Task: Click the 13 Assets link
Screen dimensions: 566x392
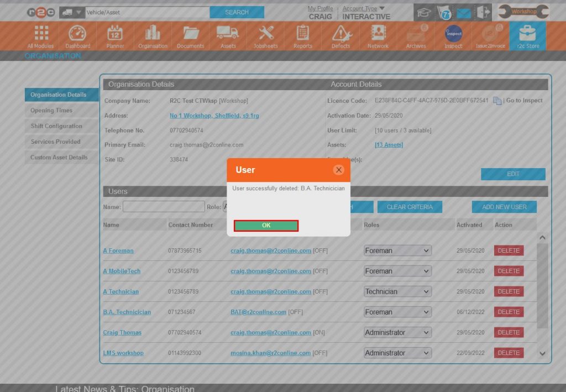Action: 389,145
